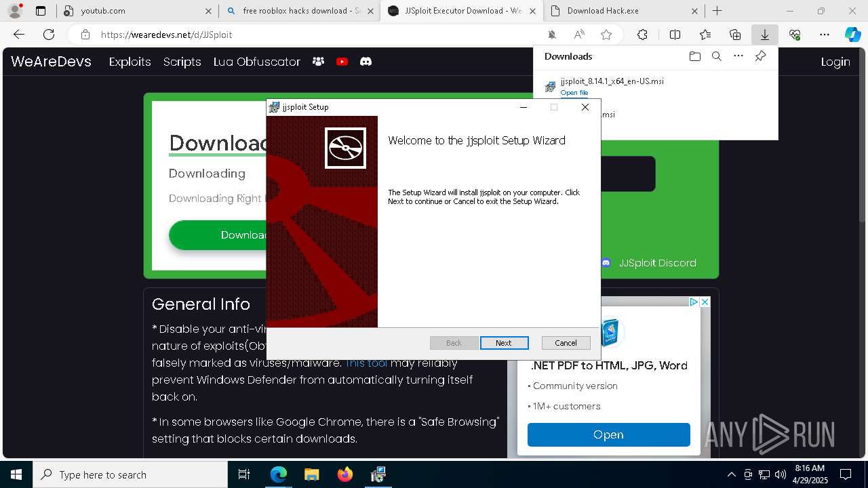
Task: Open WeAreDevs Discord icon in navbar
Action: pyautogui.click(x=366, y=62)
